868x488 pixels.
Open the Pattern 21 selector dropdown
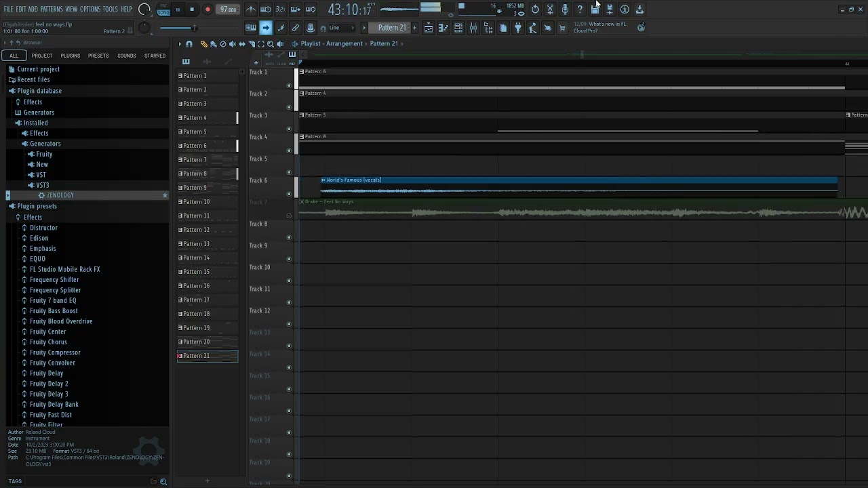tap(392, 28)
